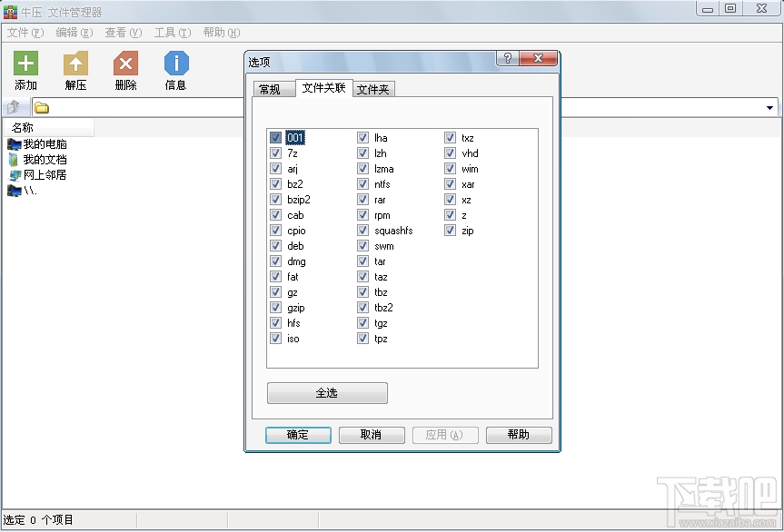Open the blue 信息 (Info) icon
This screenshot has height=532, width=784.
point(176,64)
